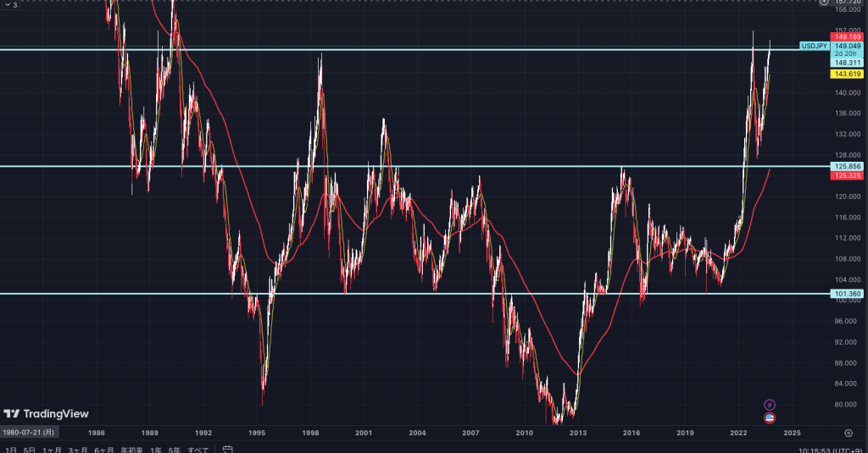
Task: Click the US flag economic event marker
Action: click(x=770, y=417)
